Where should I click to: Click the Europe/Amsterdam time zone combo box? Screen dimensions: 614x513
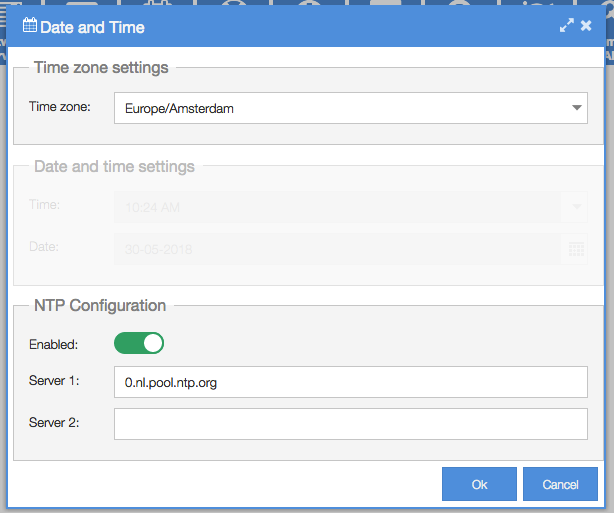[350, 108]
